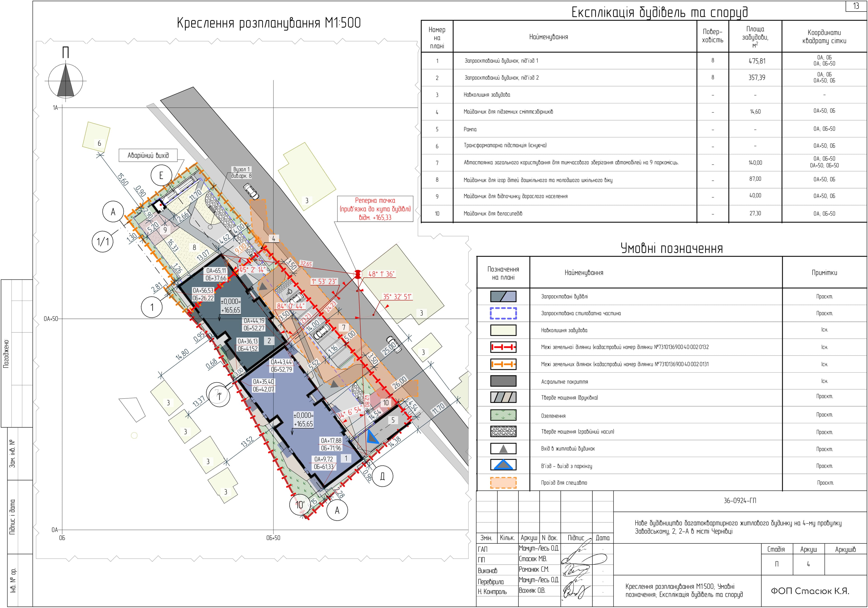
Task: Click the 'Умовні позначення' heading
Action: pos(672,248)
